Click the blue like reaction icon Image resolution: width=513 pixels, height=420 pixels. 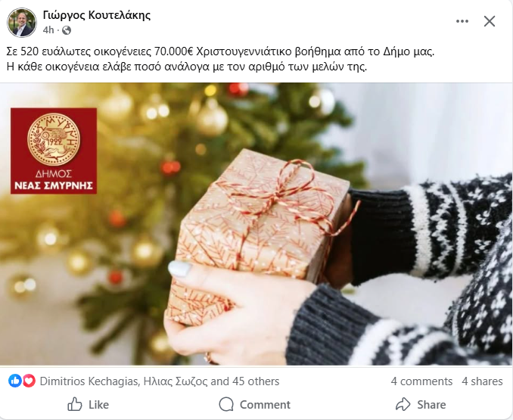(x=14, y=381)
